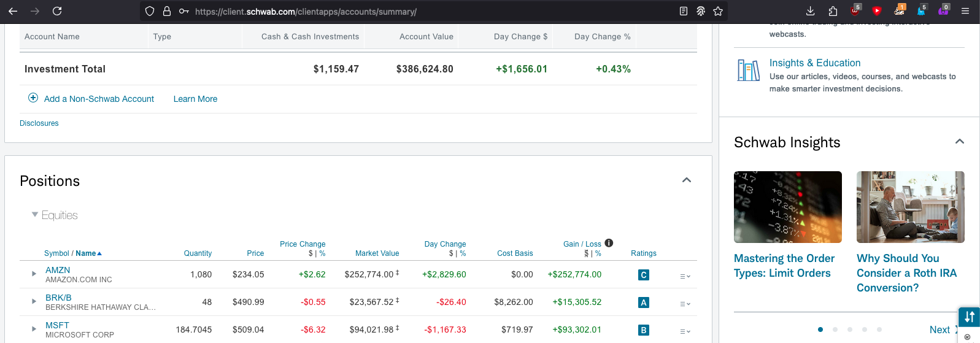This screenshot has height=343, width=980.
Task: Expand the AMZN position row
Action: [x=34, y=274]
